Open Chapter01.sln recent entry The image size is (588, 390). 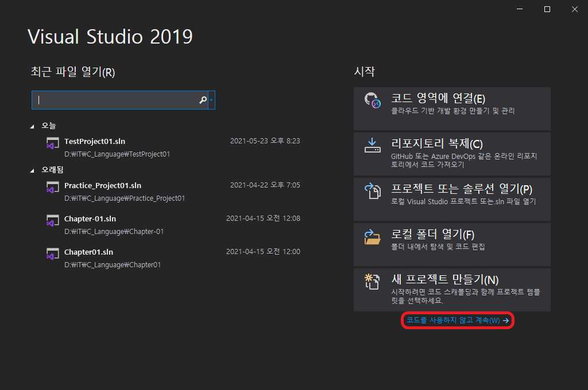(173, 258)
